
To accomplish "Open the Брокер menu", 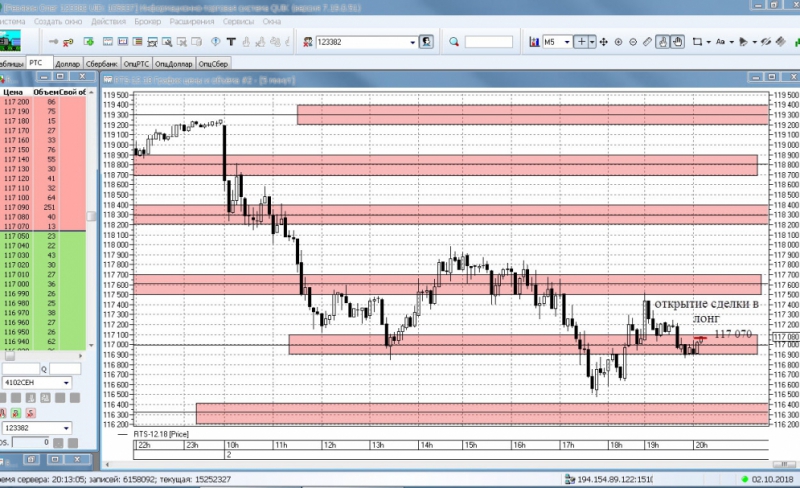I will point(147,21).
